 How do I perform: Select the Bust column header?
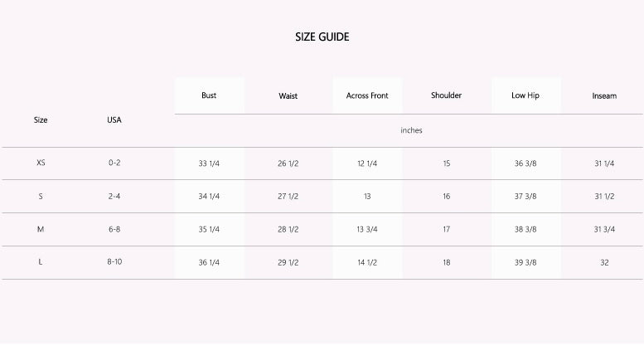tap(209, 95)
